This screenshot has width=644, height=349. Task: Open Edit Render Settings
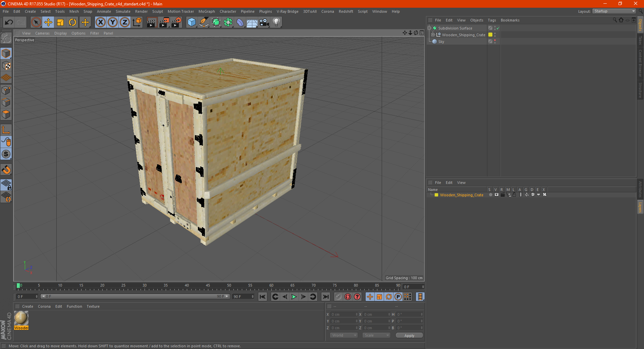click(x=176, y=22)
